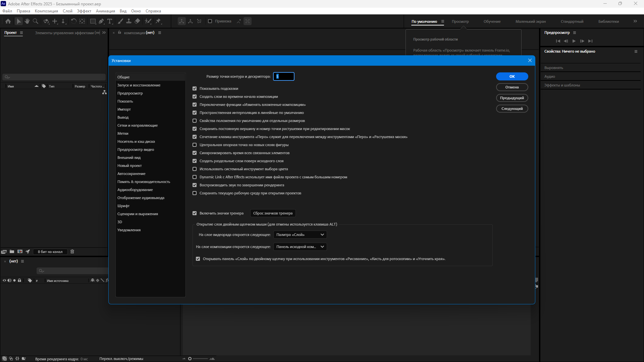Click the Play button in Preview panel
Screen dimensions: 644x362
(x=574, y=41)
